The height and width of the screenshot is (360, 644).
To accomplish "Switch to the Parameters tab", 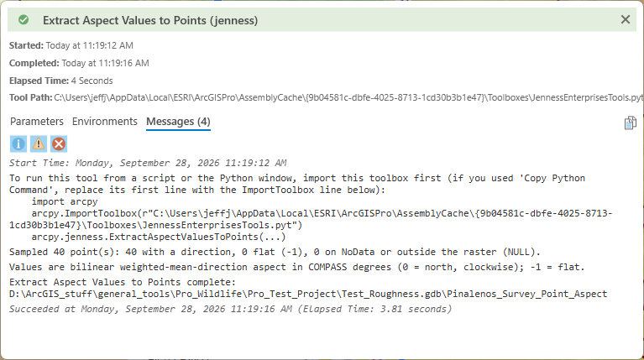I will tap(37, 122).
